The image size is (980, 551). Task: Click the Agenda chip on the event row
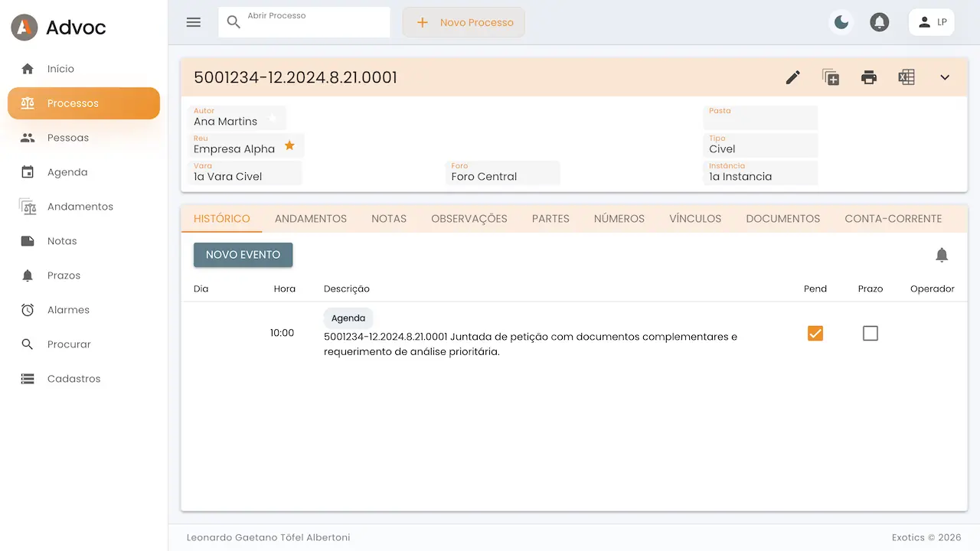tap(348, 318)
